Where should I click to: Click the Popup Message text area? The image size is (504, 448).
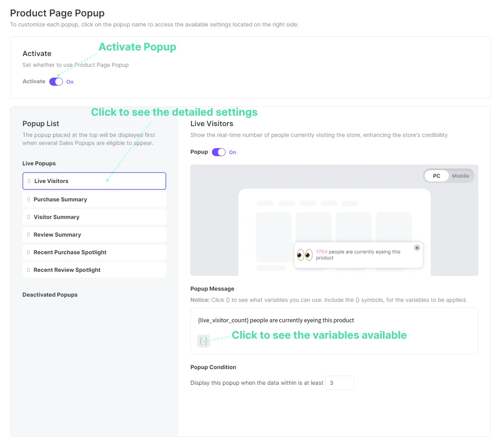pos(334,320)
